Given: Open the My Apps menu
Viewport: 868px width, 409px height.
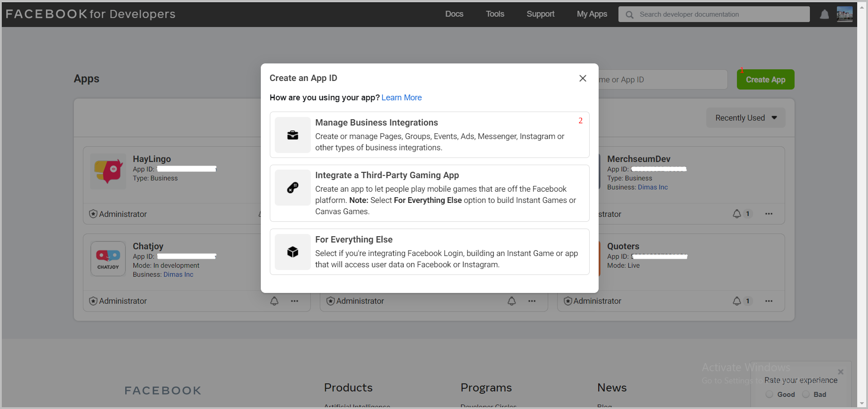Looking at the screenshot, I should pos(592,14).
